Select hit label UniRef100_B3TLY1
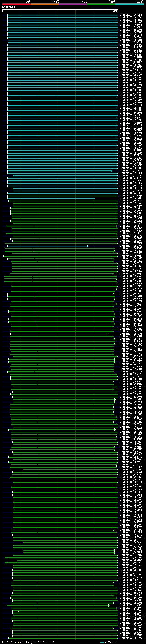 [131, 80]
